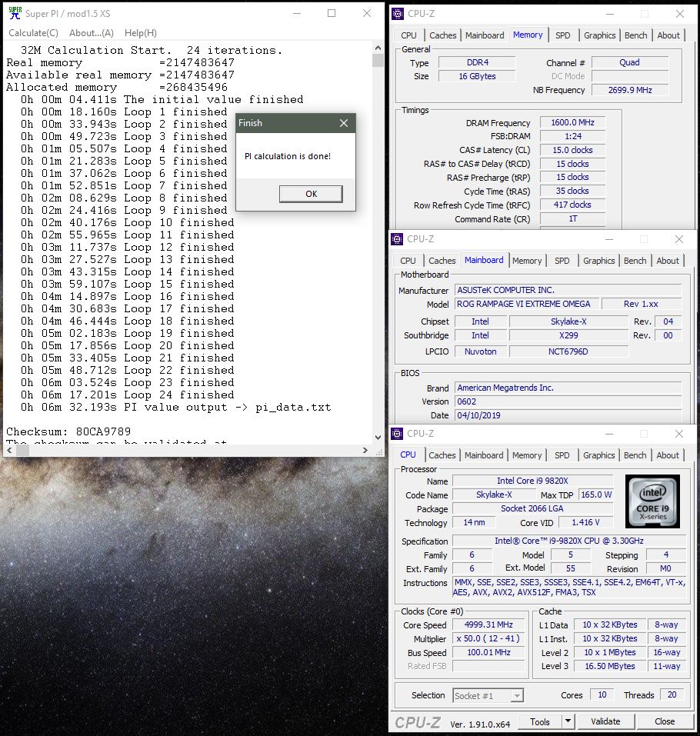Click the Loop 24 finished line

pyautogui.click(x=127, y=395)
